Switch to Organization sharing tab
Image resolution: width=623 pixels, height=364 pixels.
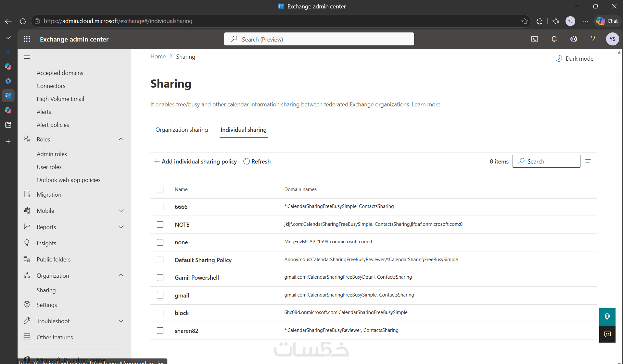point(182,130)
